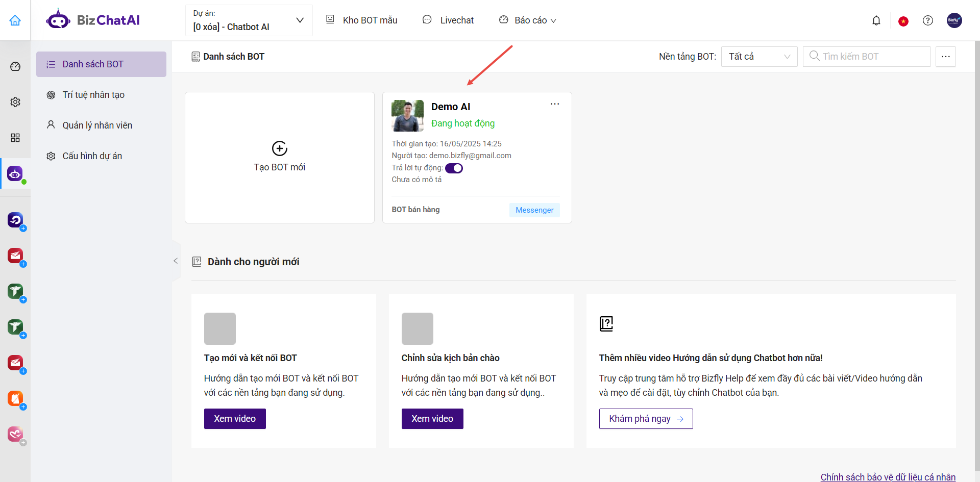This screenshot has height=482, width=980.
Task: Click the Thêm nhiều video Hướng dẫn heading
Action: 711,358
